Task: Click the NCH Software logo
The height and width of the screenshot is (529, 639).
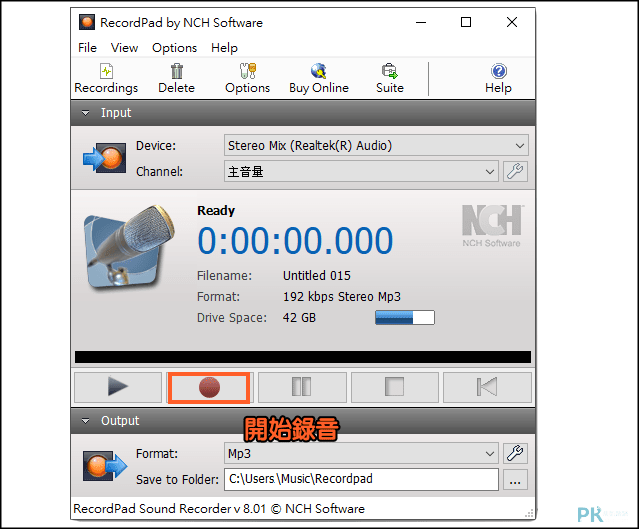Action: pos(492,226)
